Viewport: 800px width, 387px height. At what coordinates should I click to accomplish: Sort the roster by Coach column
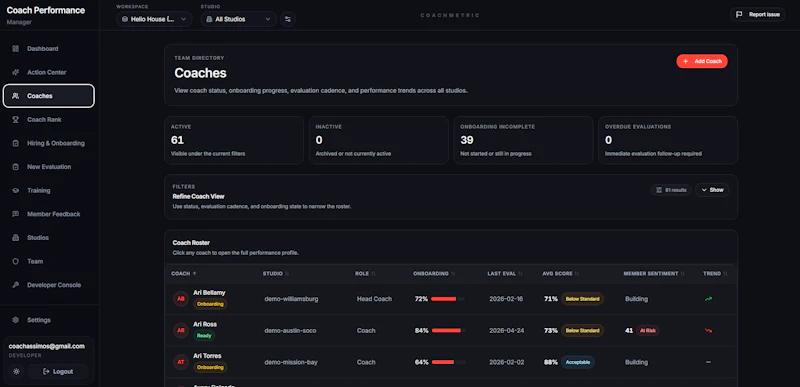184,274
